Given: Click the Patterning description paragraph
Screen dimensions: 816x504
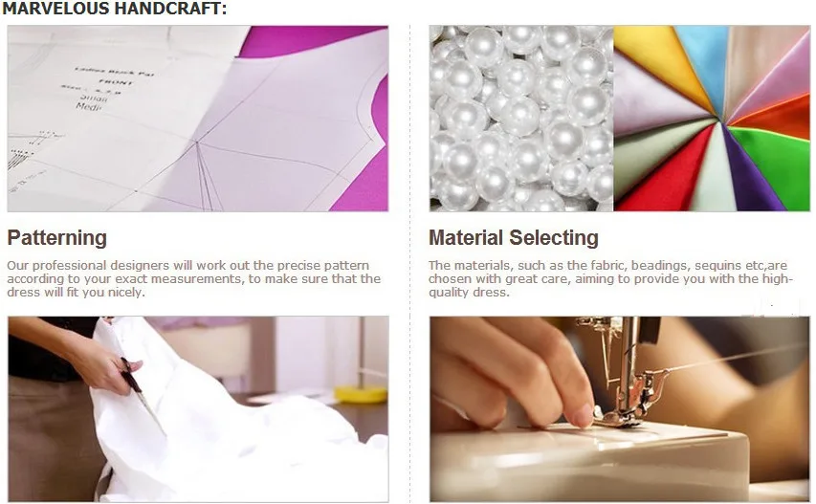Looking at the screenshot, I should 193,279.
